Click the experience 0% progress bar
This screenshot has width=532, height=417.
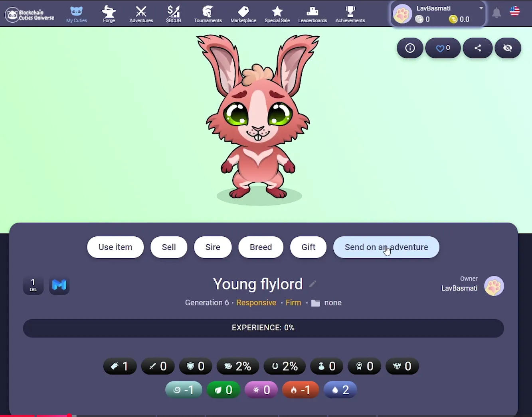pyautogui.click(x=263, y=328)
